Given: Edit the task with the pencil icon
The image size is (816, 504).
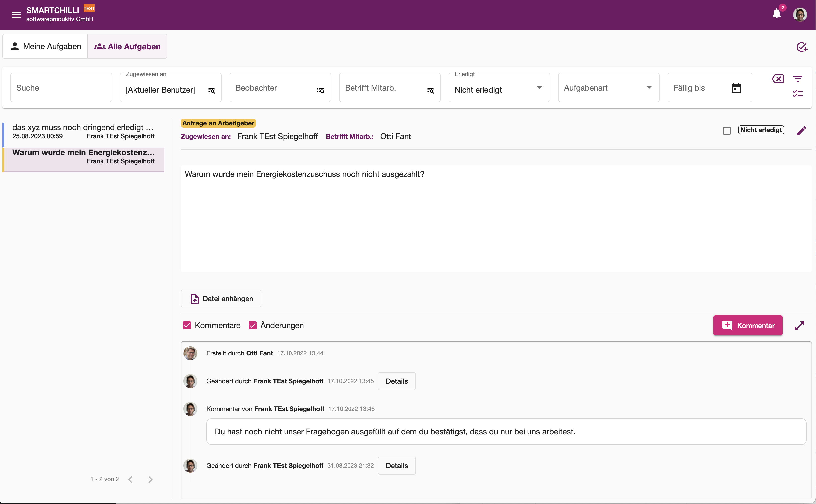Looking at the screenshot, I should click(801, 130).
